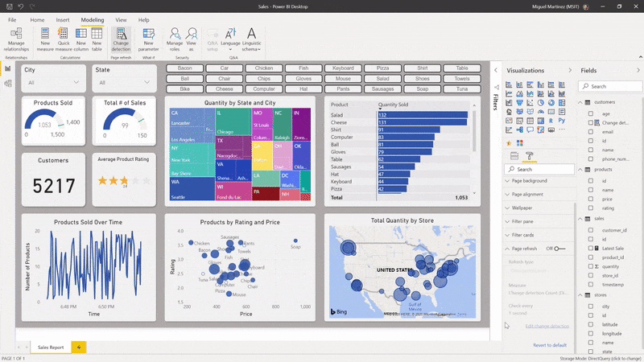This screenshot has width=644, height=362.
Task: Collapse the customers table in Fields
Action: (580, 103)
